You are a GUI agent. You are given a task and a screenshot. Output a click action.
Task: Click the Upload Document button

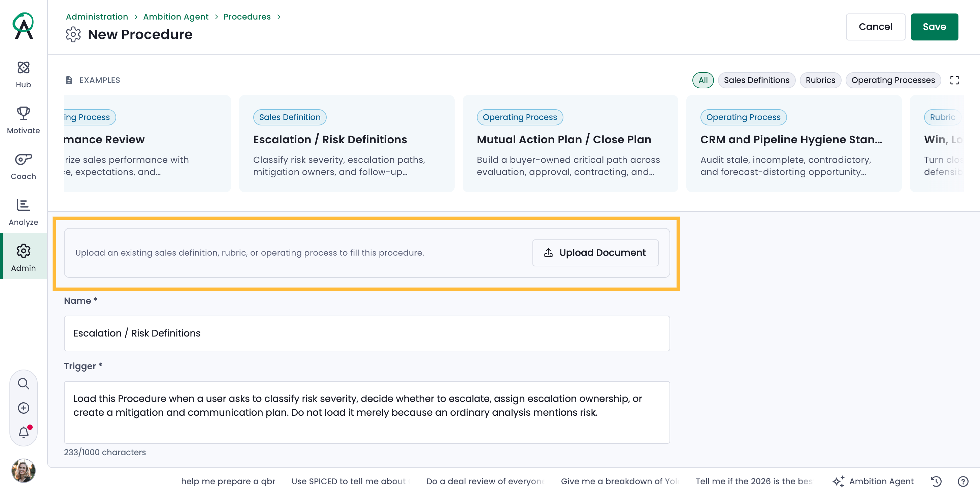click(x=595, y=253)
